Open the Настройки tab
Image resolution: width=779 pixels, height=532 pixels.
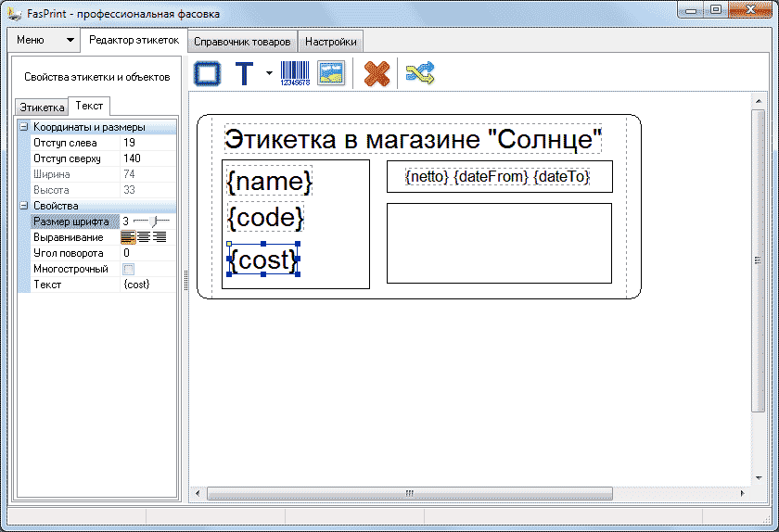(330, 42)
